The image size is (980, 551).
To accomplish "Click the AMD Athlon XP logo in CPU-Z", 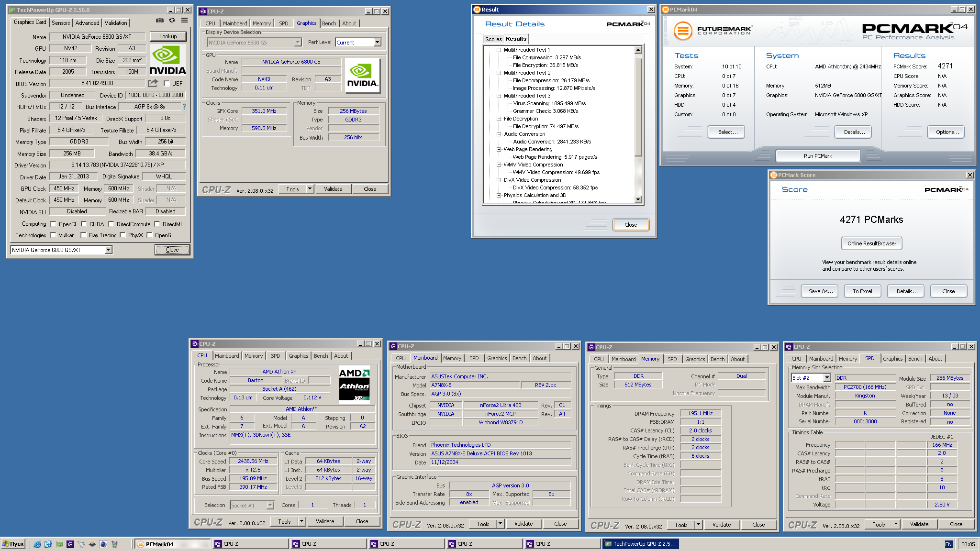I will 354,385.
